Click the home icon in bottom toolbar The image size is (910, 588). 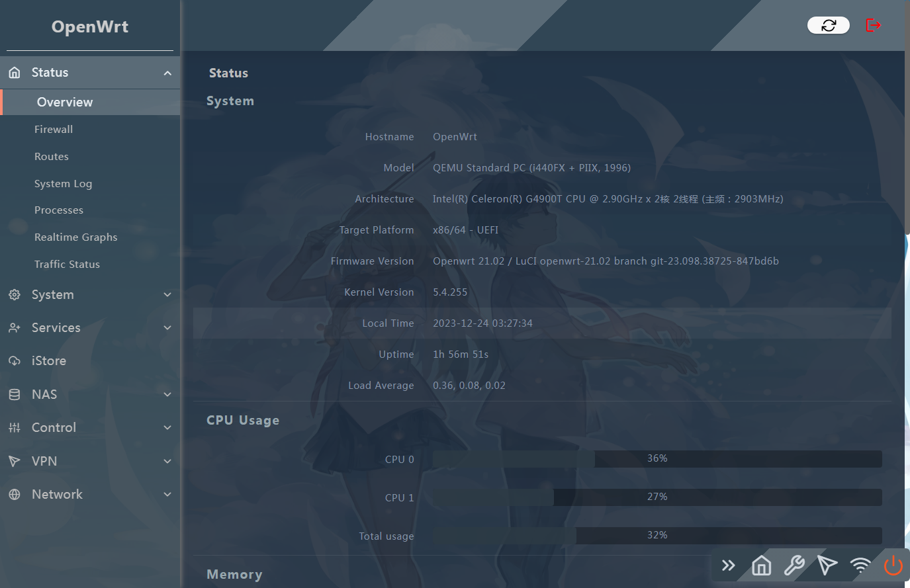click(x=762, y=566)
